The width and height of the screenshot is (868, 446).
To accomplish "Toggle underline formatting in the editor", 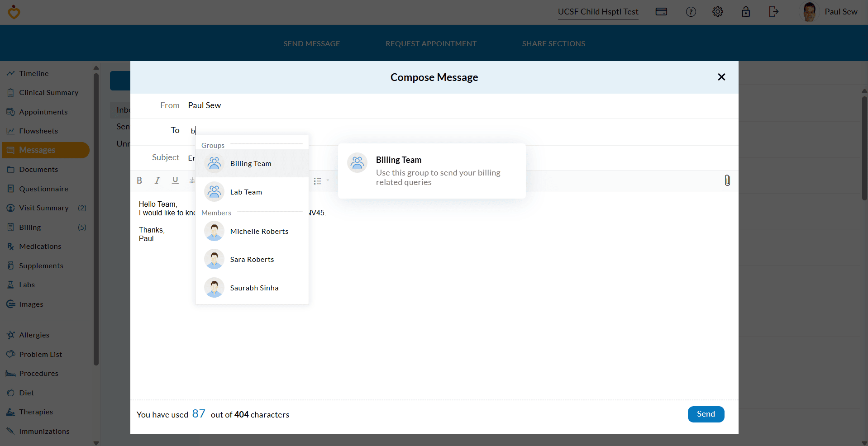I will [x=175, y=180].
